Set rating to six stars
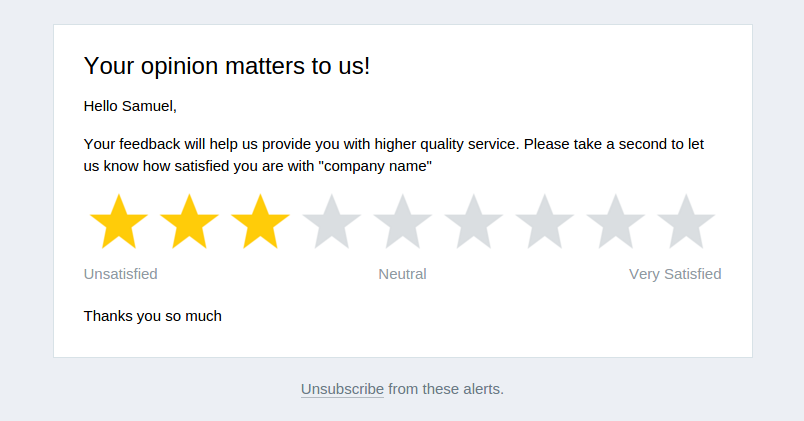This screenshot has height=421, width=804. (473, 223)
